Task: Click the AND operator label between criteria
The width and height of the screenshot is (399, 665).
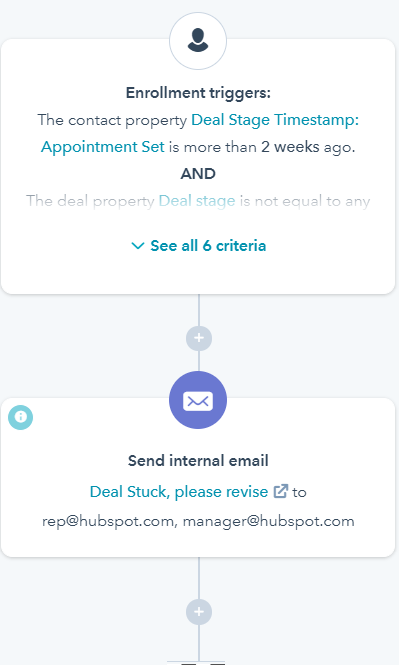Action: tap(198, 173)
